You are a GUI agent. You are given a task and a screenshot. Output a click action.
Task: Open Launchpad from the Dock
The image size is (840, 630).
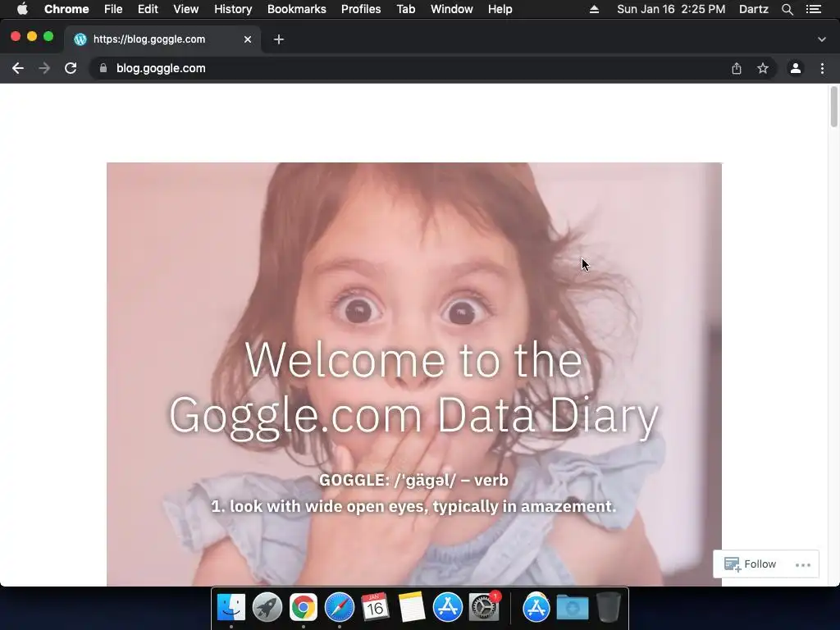point(267,607)
